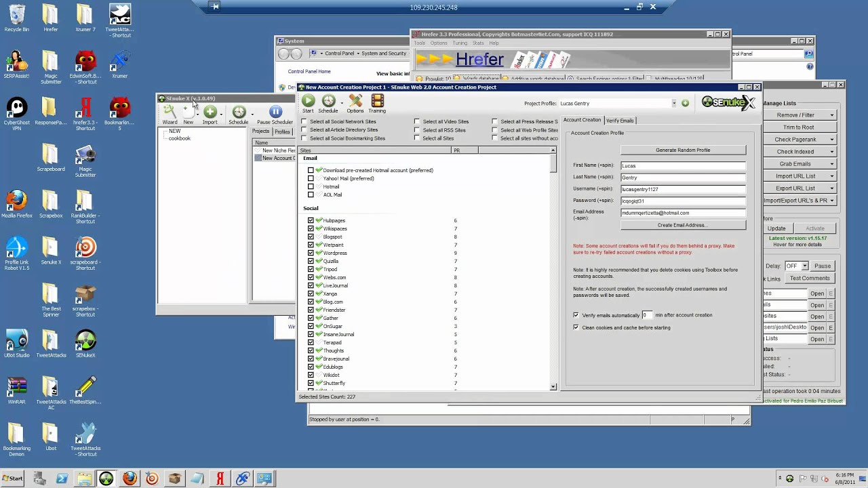
Task: Click Control Panel Home link
Action: [x=309, y=71]
